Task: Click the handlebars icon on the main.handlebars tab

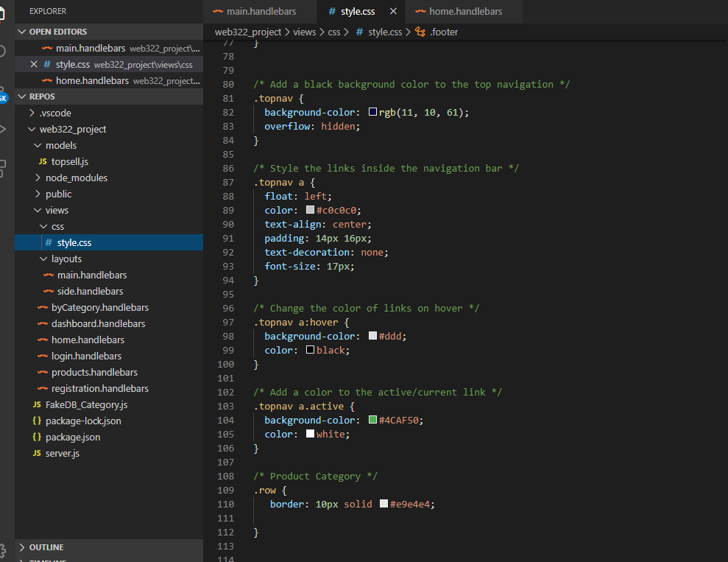Action: coord(217,11)
